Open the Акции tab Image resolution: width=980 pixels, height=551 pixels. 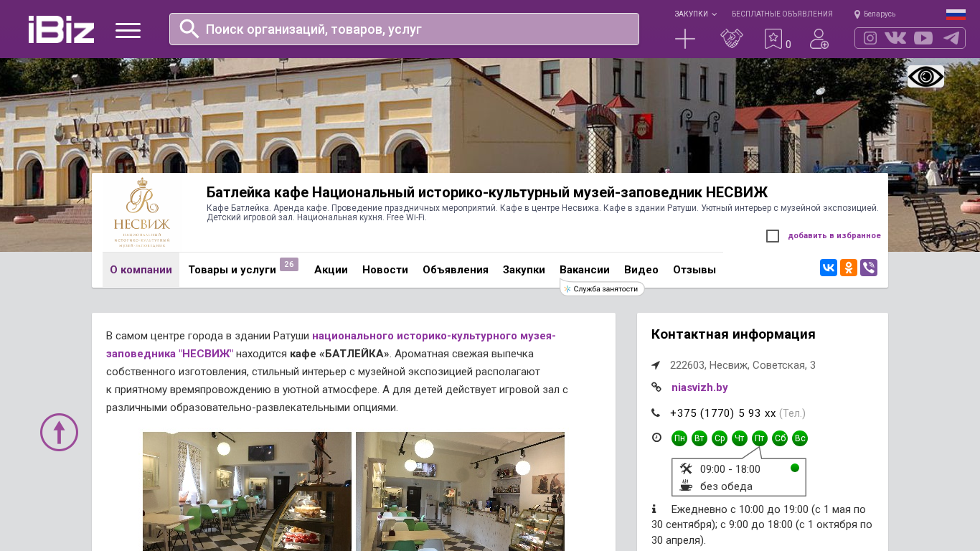tap(331, 270)
